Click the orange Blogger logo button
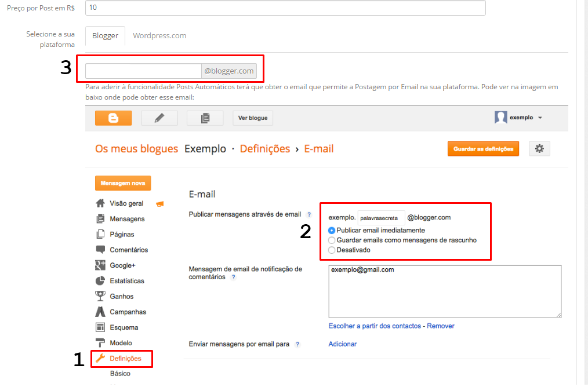 pos(113,118)
